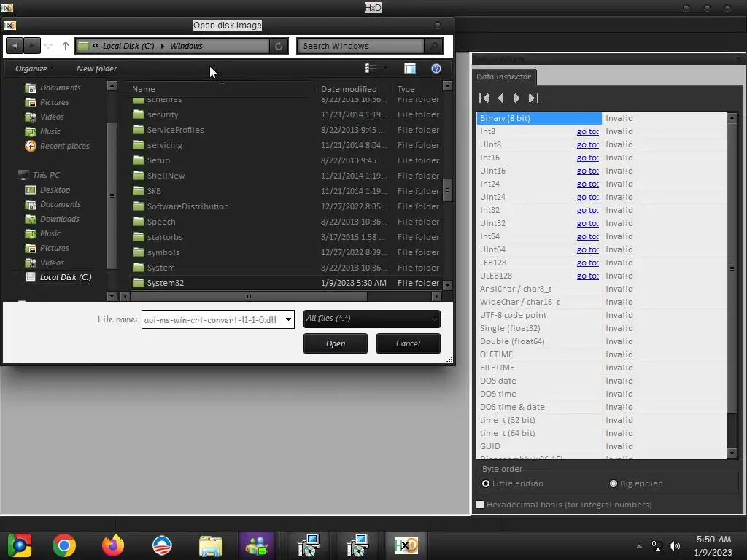Open the file name dropdown

(x=288, y=319)
